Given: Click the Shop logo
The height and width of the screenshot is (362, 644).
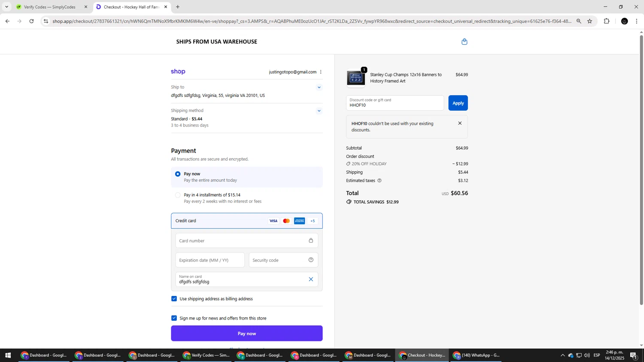Looking at the screenshot, I should click(178, 72).
